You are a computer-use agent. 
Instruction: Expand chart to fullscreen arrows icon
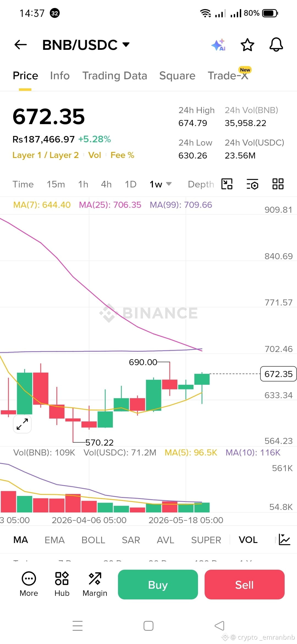(22, 424)
